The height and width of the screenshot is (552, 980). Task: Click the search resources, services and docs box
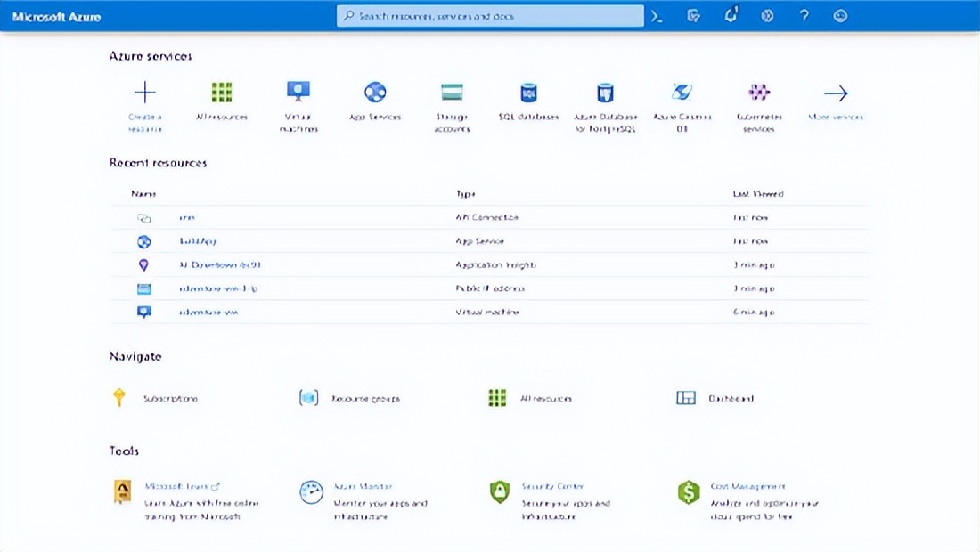point(490,16)
